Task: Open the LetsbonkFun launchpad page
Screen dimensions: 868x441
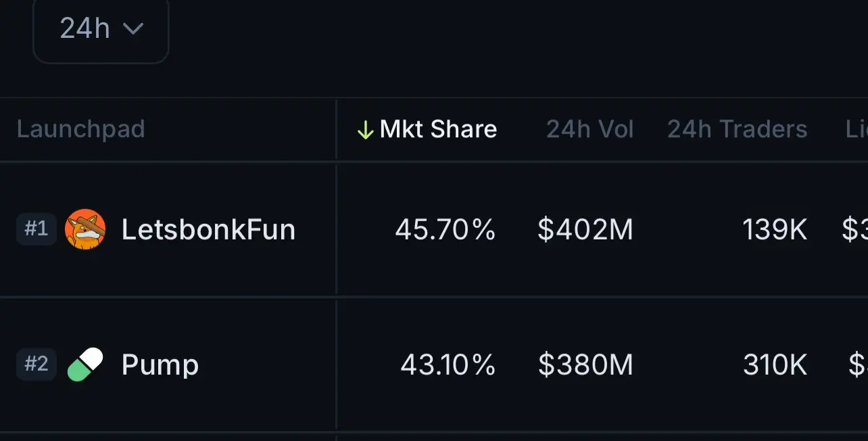Action: click(x=208, y=230)
